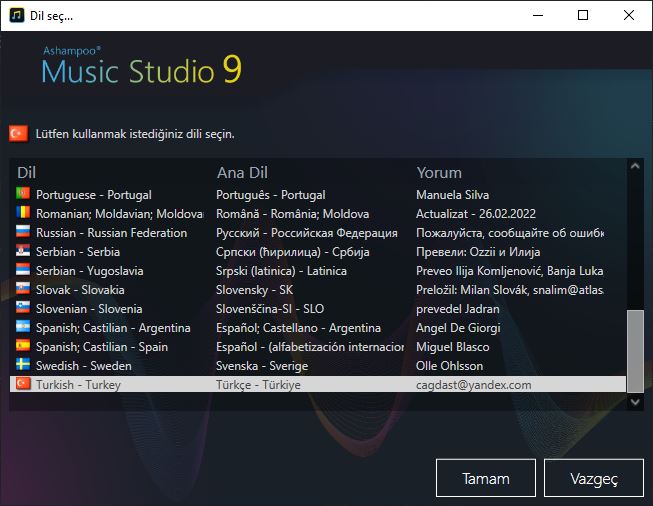Click the Turkish flag beside the prompt text
Viewport: 653px width, 506px height.
coord(18,134)
